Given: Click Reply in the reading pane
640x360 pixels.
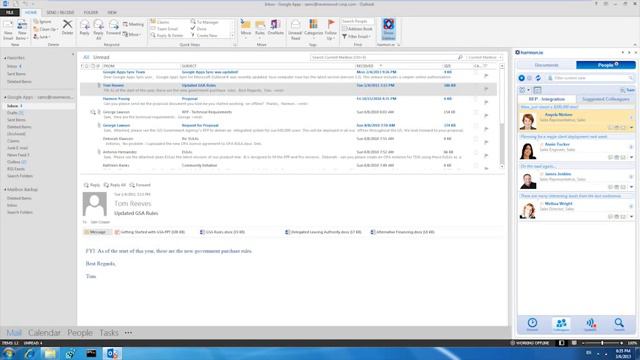Looking at the screenshot, I should pos(92,185).
